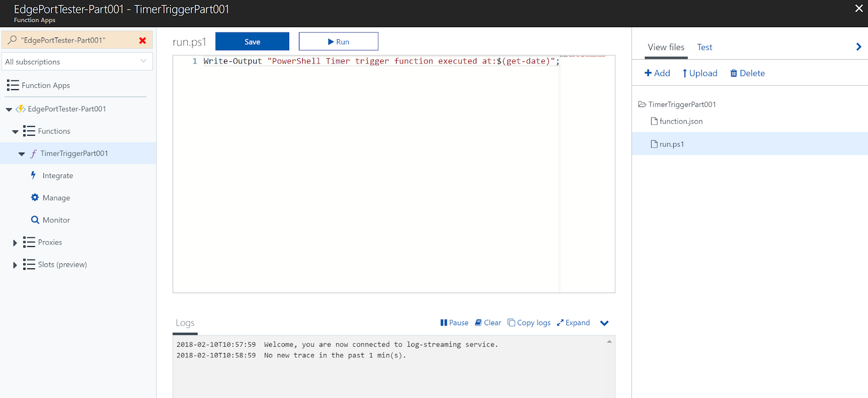The image size is (868, 398).
Task: Open Integrate settings
Action: click(58, 176)
